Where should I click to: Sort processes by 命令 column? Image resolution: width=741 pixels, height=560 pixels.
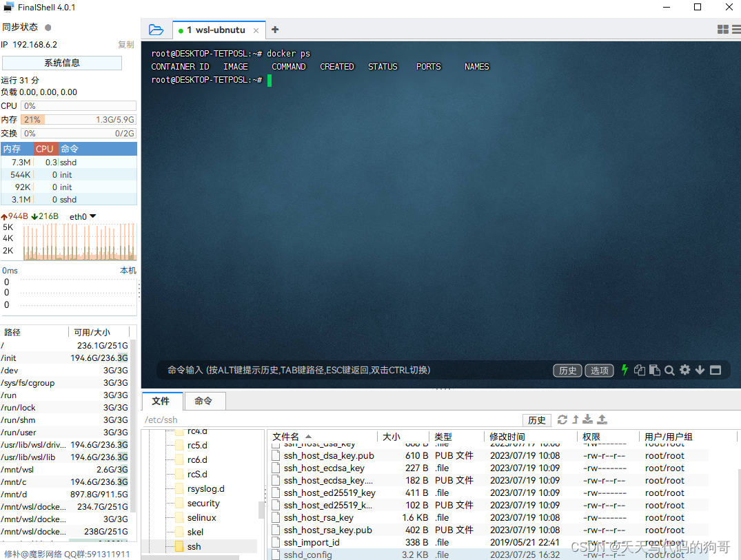97,149
